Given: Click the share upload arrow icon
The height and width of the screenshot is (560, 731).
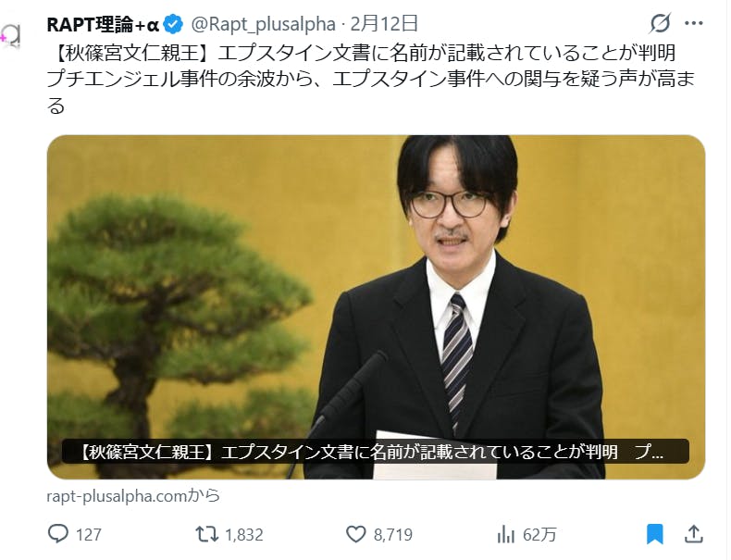Looking at the screenshot, I should click(x=694, y=534).
